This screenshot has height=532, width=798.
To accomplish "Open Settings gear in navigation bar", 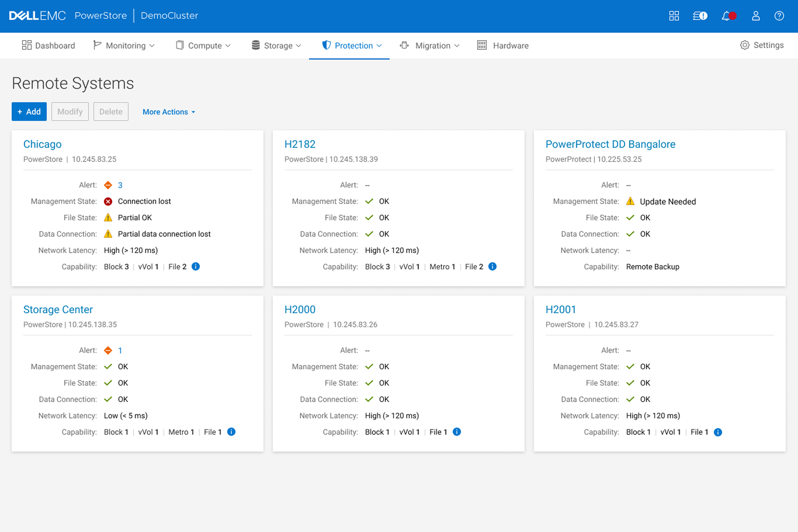I will pyautogui.click(x=762, y=45).
